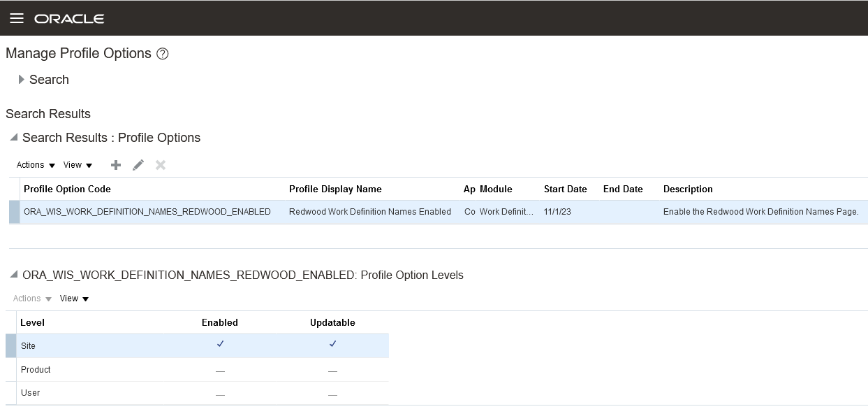Click the Work Definit... module cell
The image size is (868, 409).
coord(507,212)
